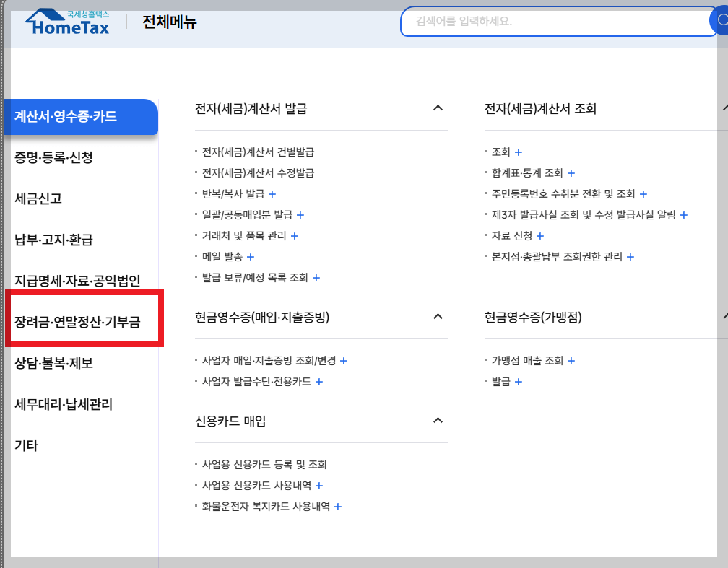
Task: Click 사업용 신용카드 등록 및 조회
Action: tap(264, 465)
